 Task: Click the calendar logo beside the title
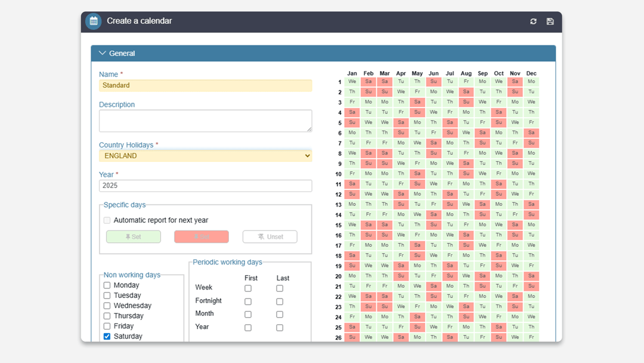coord(94,21)
